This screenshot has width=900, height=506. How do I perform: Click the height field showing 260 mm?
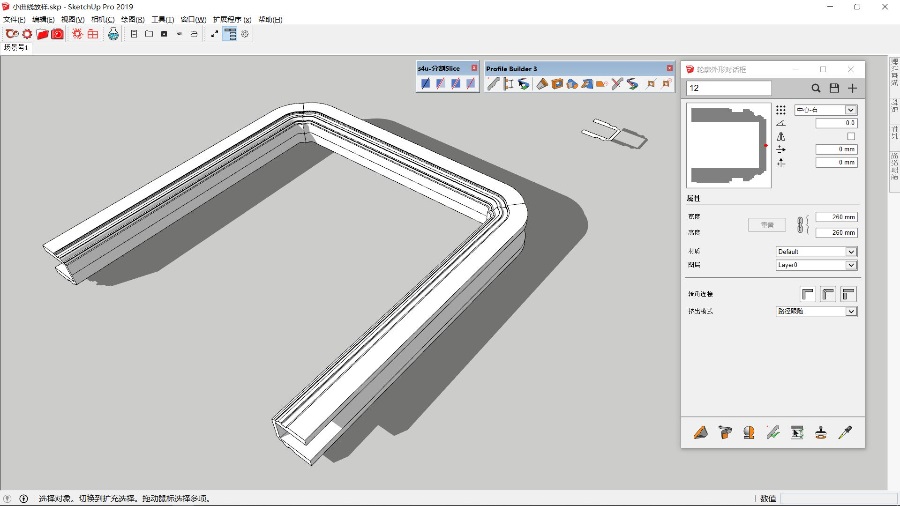click(836, 232)
